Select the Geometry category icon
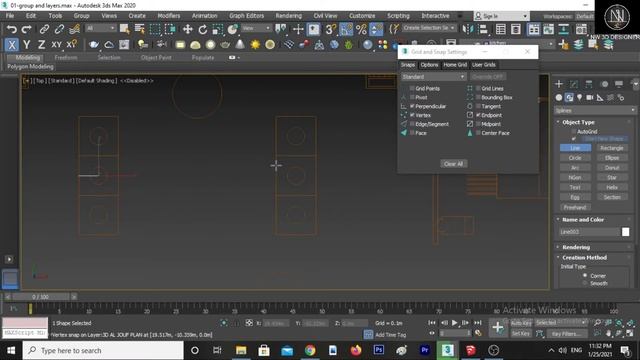 pos(559,98)
